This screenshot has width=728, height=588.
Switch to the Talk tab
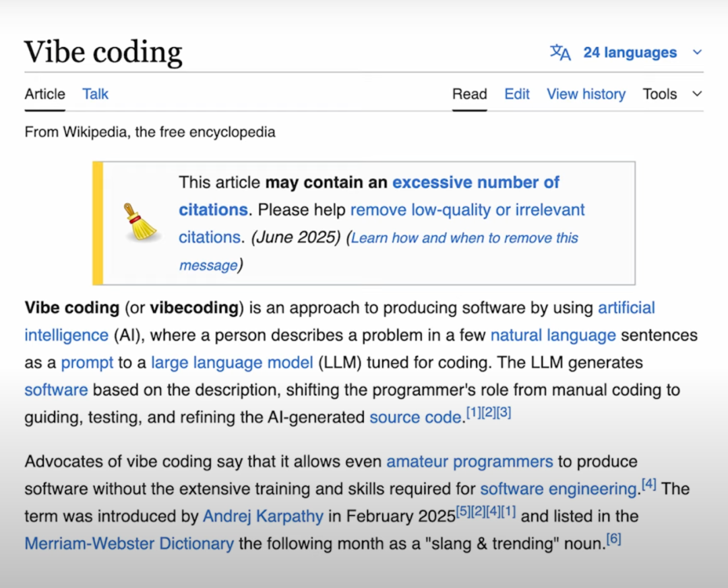click(x=95, y=94)
